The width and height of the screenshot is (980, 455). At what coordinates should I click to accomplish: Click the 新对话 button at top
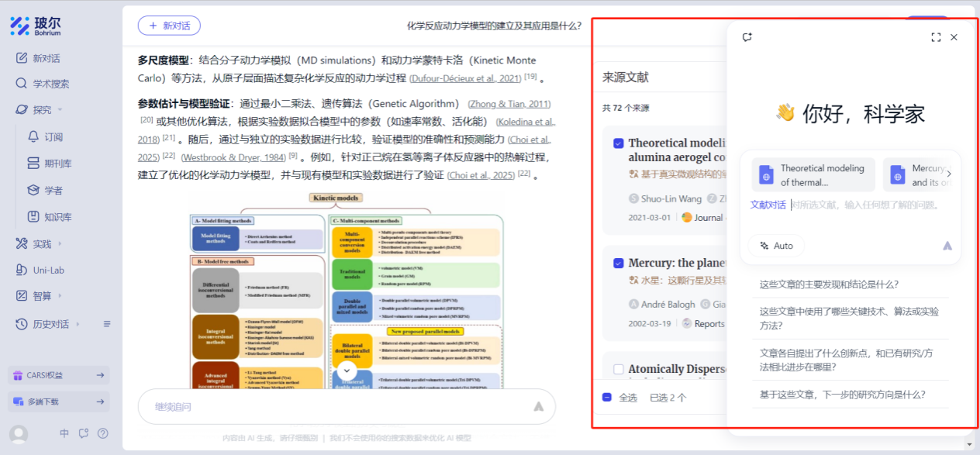click(x=169, y=26)
